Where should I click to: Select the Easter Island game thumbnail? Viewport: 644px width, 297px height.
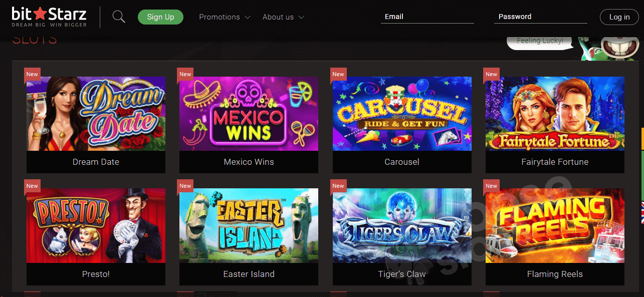click(249, 225)
